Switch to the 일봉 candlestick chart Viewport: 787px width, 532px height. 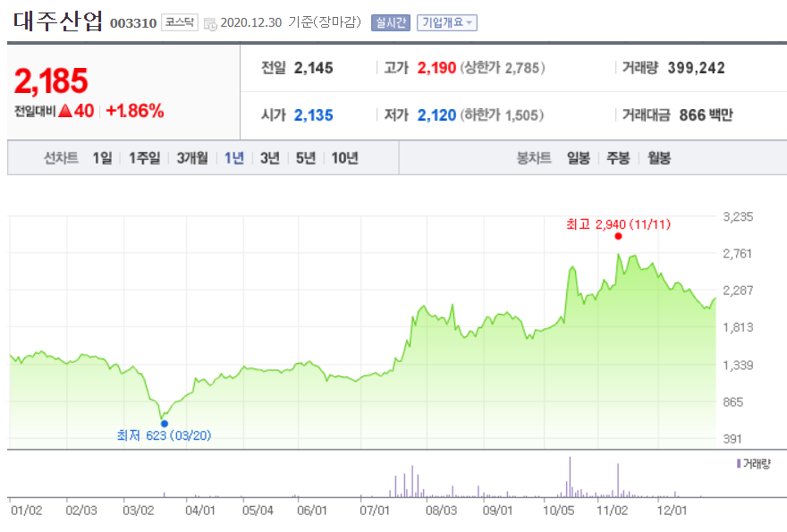click(x=579, y=158)
